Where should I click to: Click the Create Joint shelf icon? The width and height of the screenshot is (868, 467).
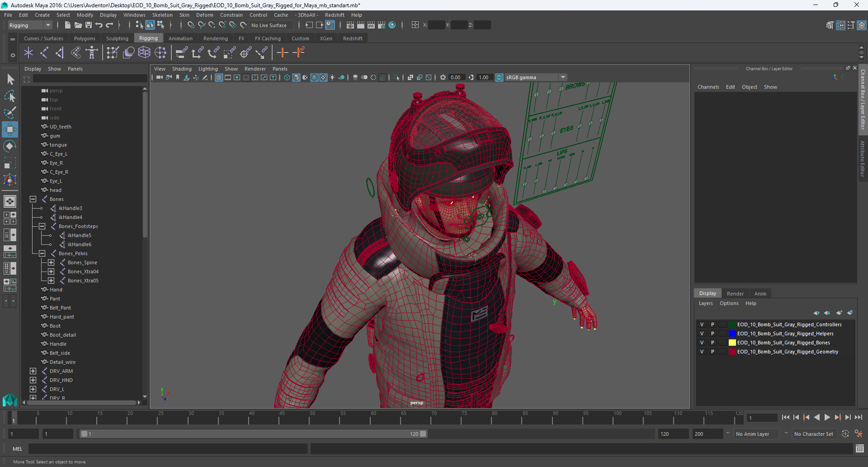point(44,53)
